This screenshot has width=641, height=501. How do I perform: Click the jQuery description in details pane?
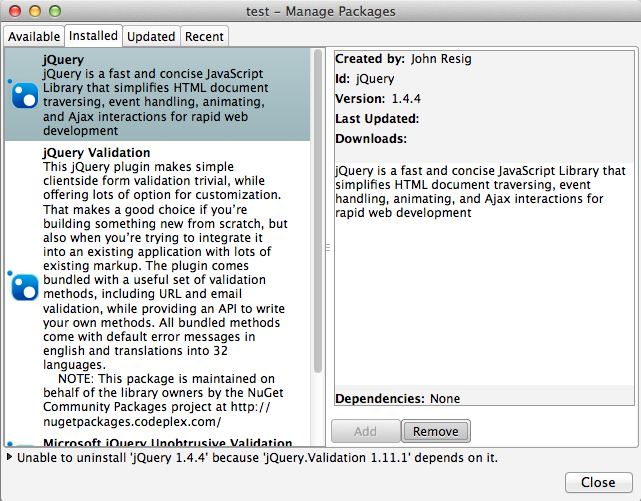coord(480,192)
